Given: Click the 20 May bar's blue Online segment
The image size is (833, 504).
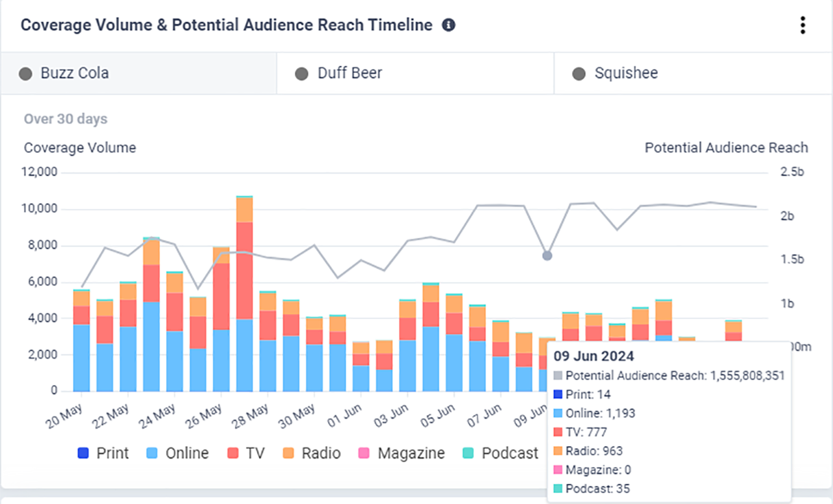Looking at the screenshot, I should click(81, 358).
